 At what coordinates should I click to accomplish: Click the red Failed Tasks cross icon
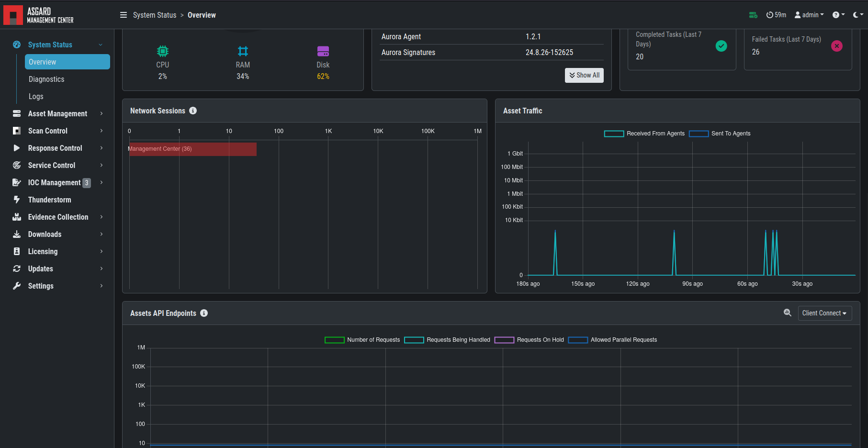(837, 46)
